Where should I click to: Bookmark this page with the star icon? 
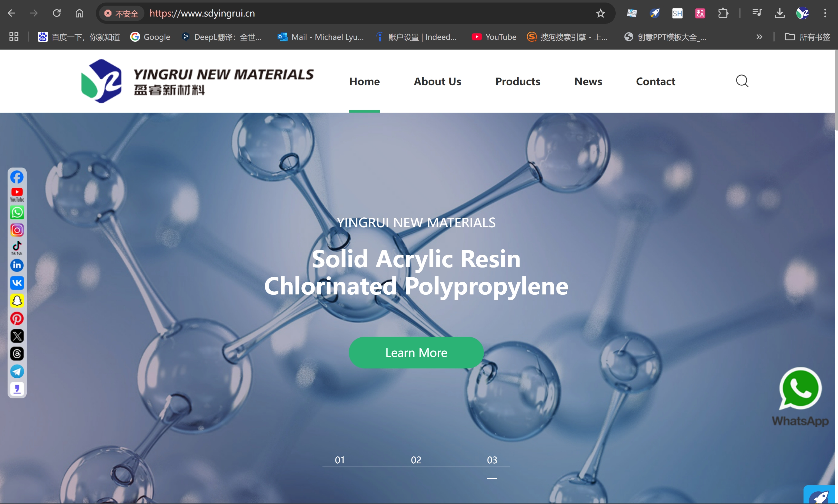click(x=601, y=13)
